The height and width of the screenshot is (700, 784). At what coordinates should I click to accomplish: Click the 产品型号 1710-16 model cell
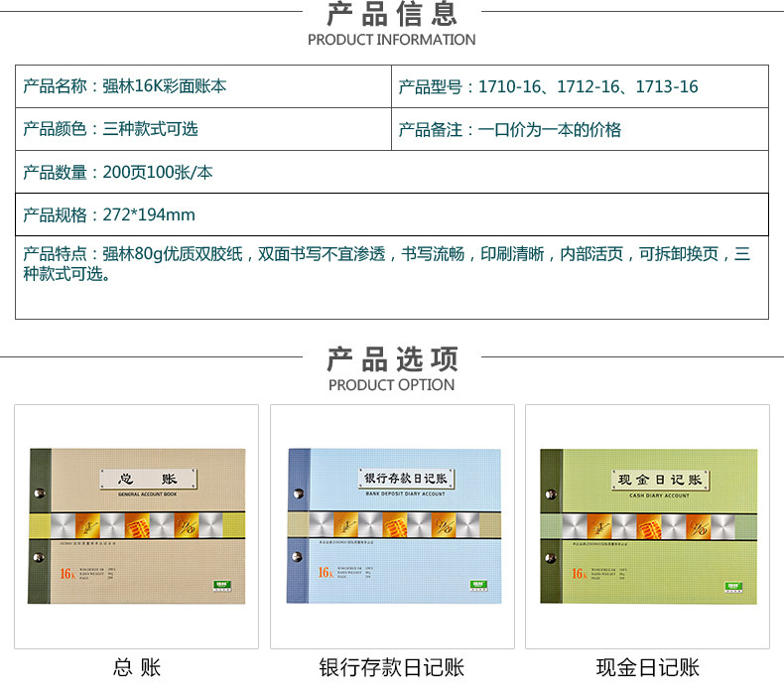pyautogui.click(x=580, y=86)
